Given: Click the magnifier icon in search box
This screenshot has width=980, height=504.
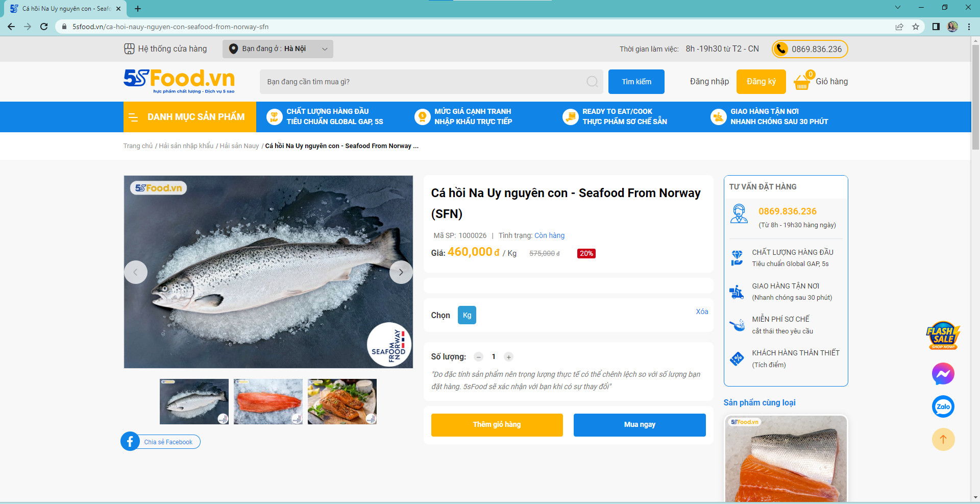Looking at the screenshot, I should point(592,82).
